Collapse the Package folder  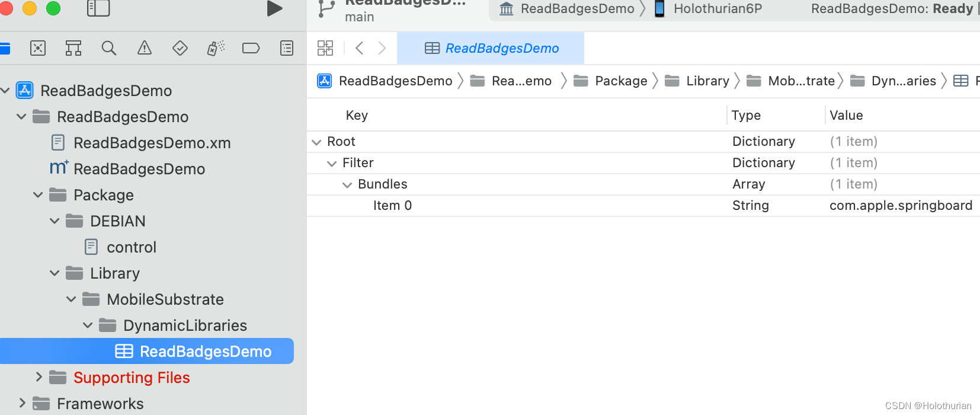38,195
